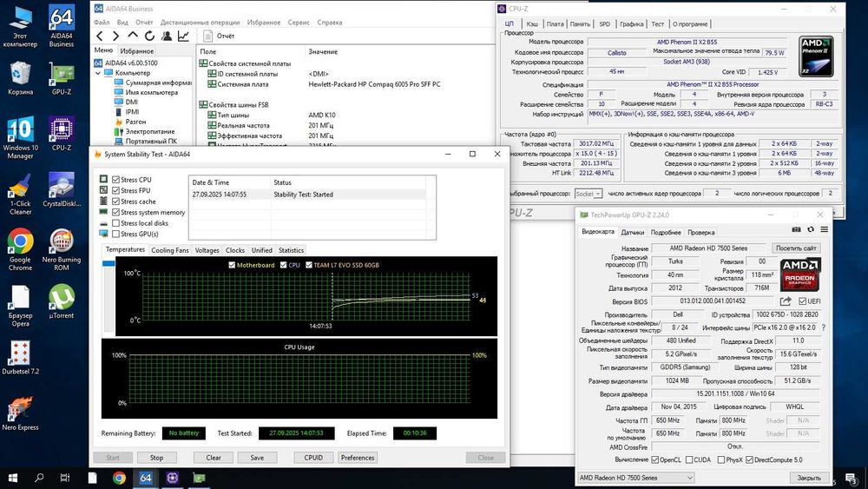The width and height of the screenshot is (868, 489).
Task: Toggle TEAM L7 EVO SSD 60GB graph checkbox
Action: (x=309, y=265)
